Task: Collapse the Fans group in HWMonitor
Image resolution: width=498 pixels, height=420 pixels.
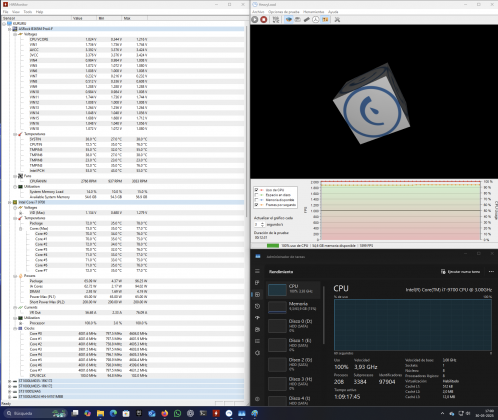Action: tap(15, 176)
